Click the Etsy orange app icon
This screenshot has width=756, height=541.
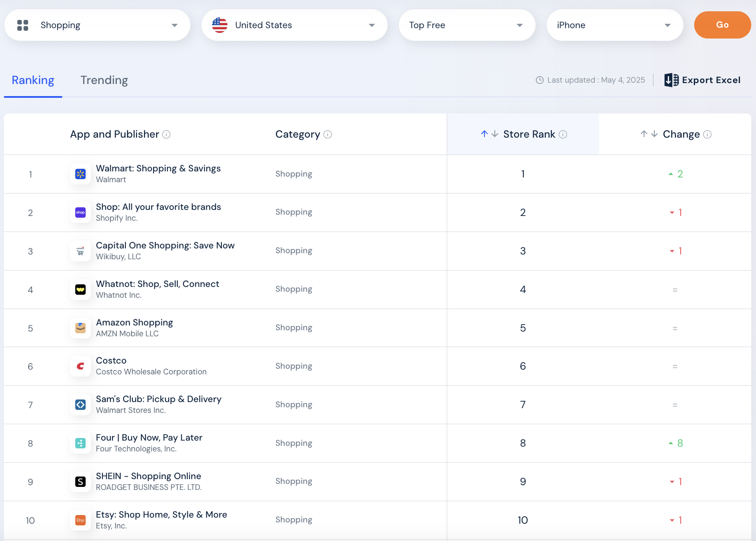[x=80, y=520]
